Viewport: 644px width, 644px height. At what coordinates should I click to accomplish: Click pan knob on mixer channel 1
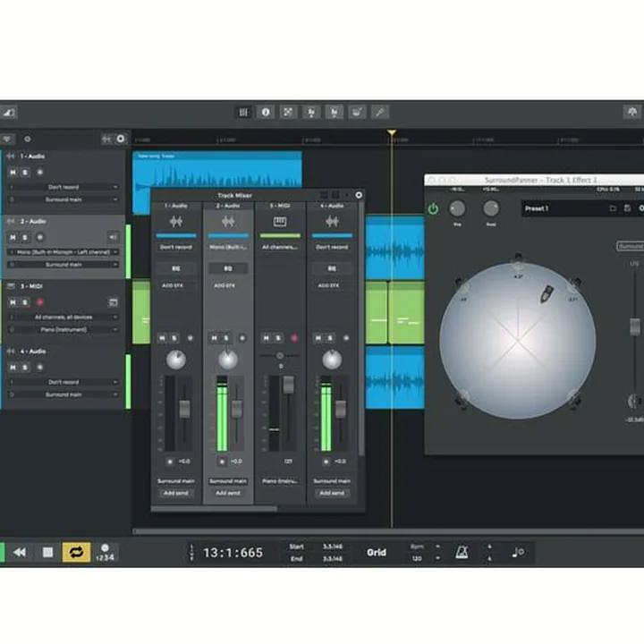tap(176, 360)
